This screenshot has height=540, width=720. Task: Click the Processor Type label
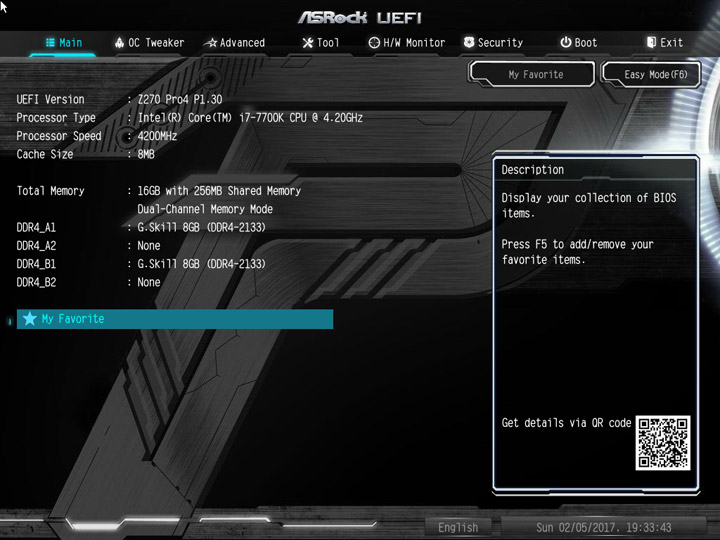point(56,118)
